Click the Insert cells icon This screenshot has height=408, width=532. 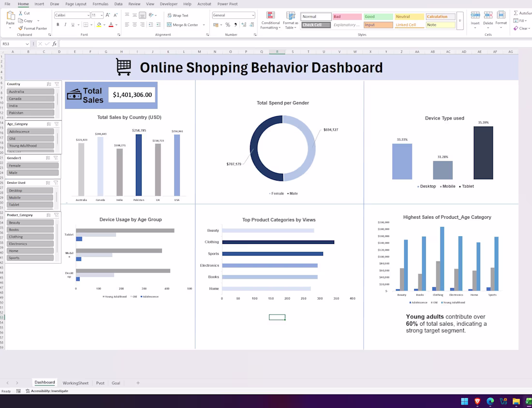coord(475,15)
